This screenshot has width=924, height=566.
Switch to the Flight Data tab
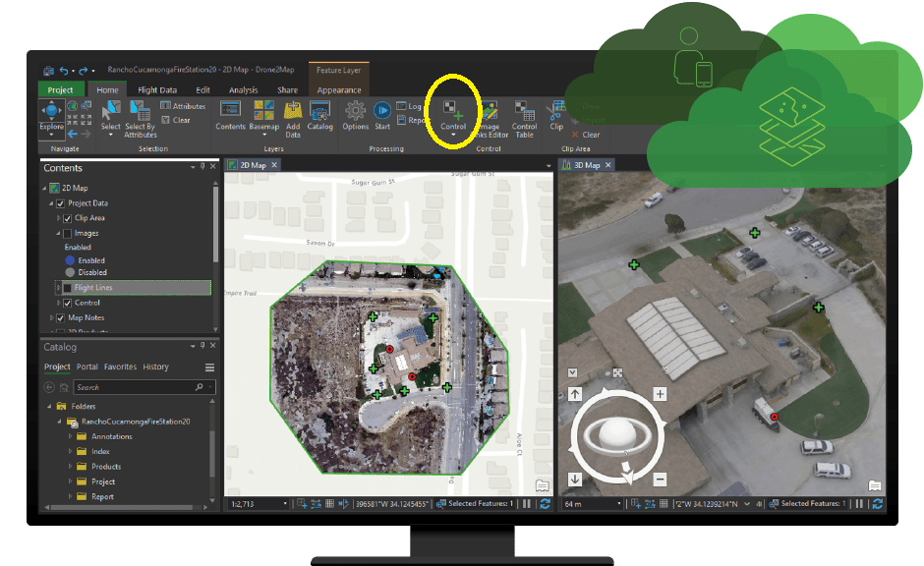156,89
